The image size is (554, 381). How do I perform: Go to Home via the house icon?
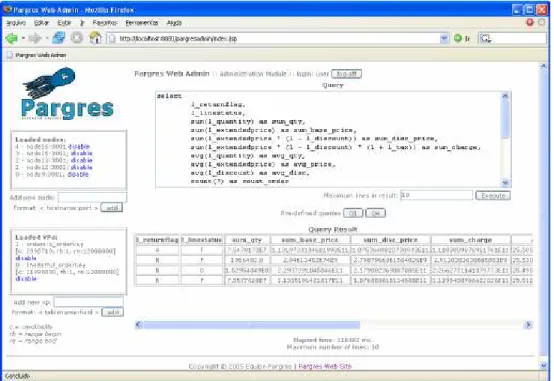click(x=95, y=38)
